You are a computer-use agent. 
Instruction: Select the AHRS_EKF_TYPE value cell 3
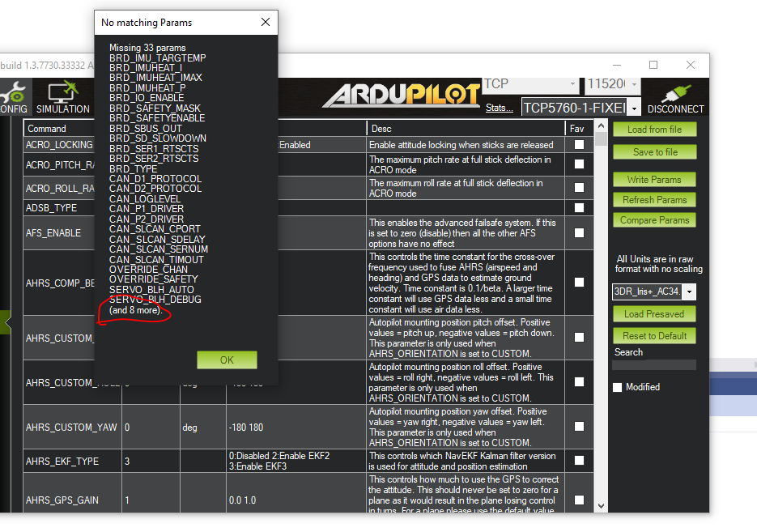click(x=151, y=461)
